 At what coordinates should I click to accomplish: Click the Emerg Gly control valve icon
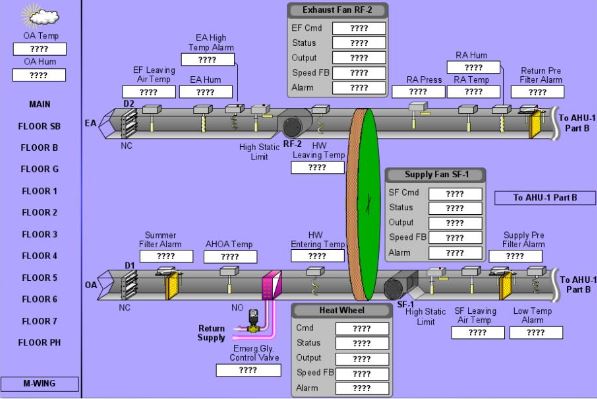(253, 321)
